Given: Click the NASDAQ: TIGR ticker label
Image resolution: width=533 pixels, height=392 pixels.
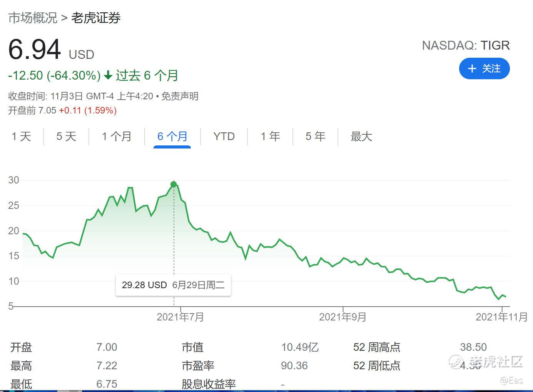Looking at the screenshot, I should coord(466,45).
